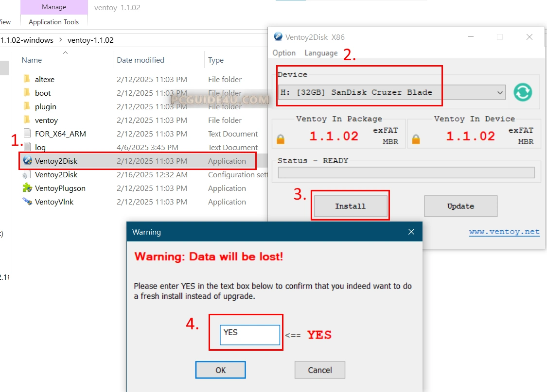The width and height of the screenshot is (547, 392).
Task: Click the altexe folder icon
Action: click(x=27, y=79)
